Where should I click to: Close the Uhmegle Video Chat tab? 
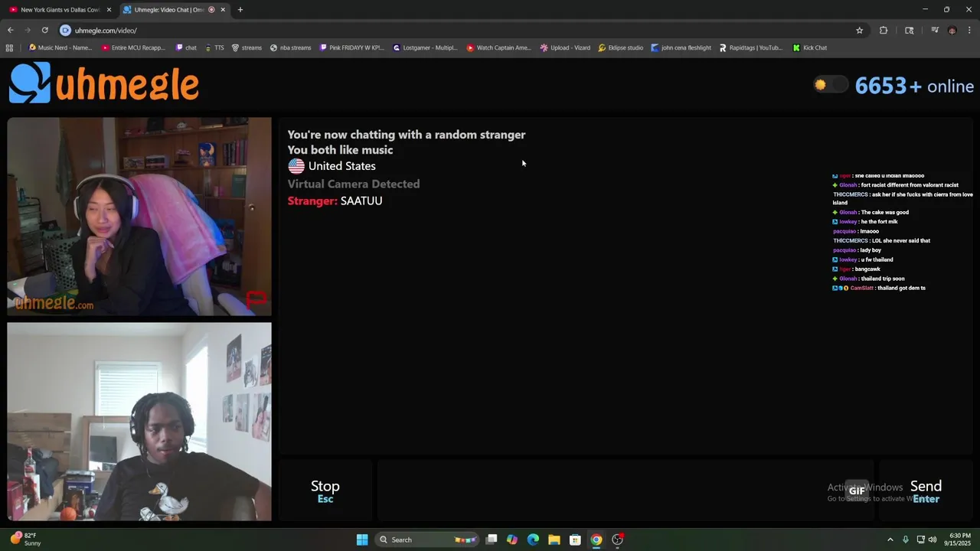click(x=223, y=10)
